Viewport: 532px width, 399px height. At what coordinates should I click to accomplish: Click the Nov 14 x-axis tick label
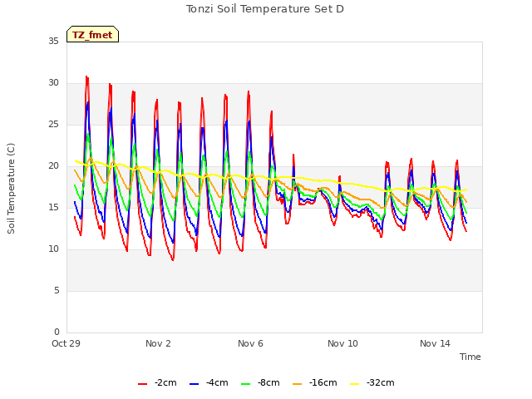435,343
